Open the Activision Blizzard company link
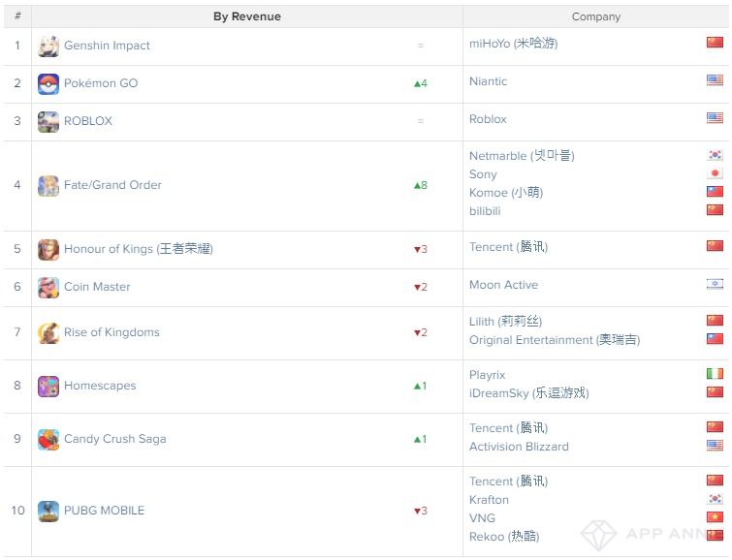The width and height of the screenshot is (732, 560). (x=519, y=447)
